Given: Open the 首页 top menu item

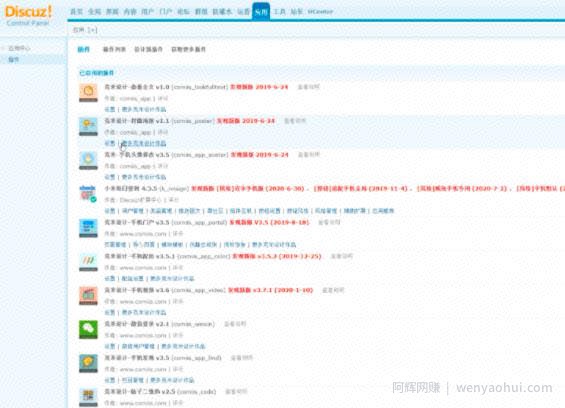Looking at the screenshot, I should click(76, 12).
